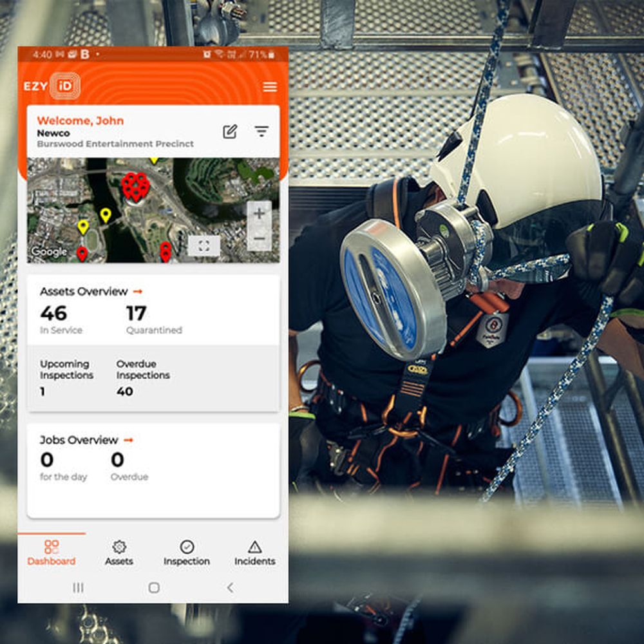Image resolution: width=644 pixels, height=644 pixels.
Task: Select the cluster of red map pins
Action: tap(135, 186)
